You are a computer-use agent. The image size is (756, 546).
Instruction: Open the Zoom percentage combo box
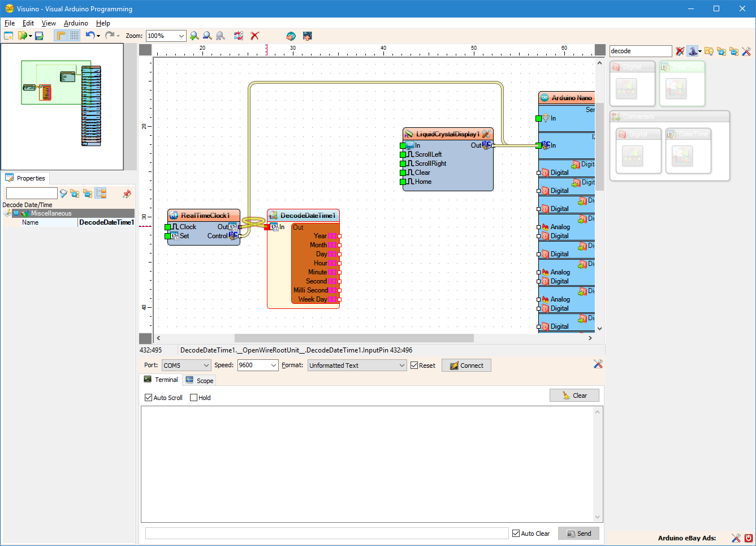166,36
